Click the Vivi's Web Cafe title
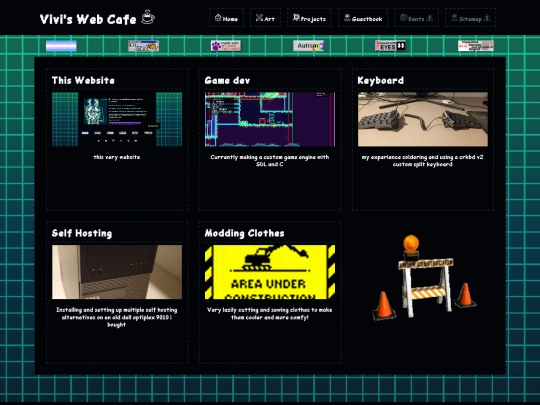540x405 pixels. (88, 19)
